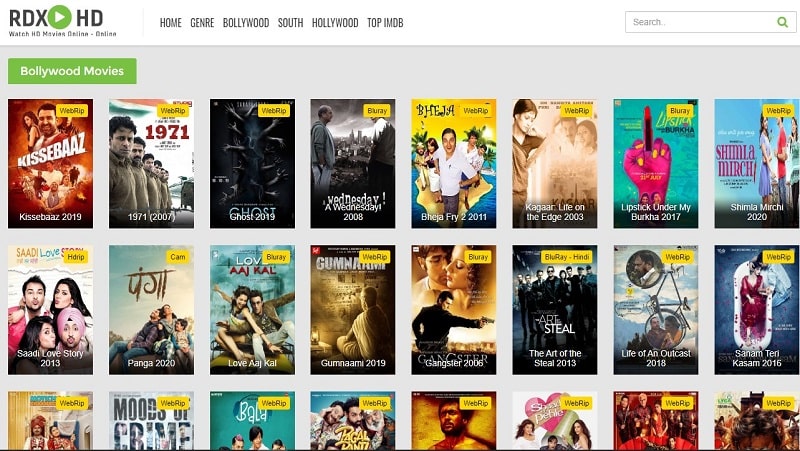Open the BOLLYWOOD menu item
The width and height of the screenshot is (800, 451).
pyautogui.click(x=246, y=22)
